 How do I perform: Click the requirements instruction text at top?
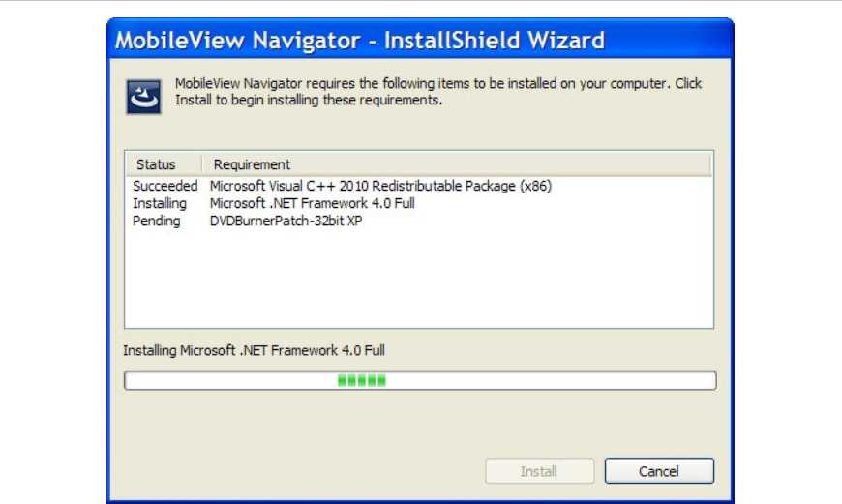(437, 92)
